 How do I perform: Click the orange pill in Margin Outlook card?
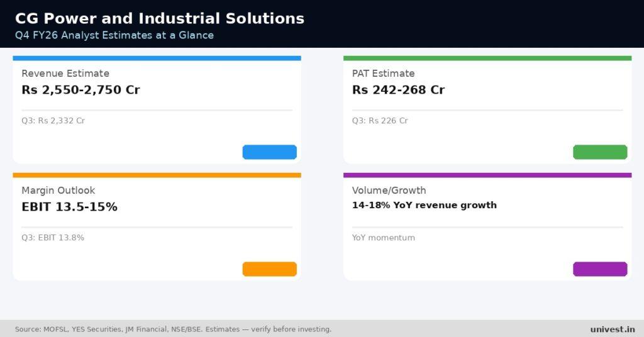[269, 269]
